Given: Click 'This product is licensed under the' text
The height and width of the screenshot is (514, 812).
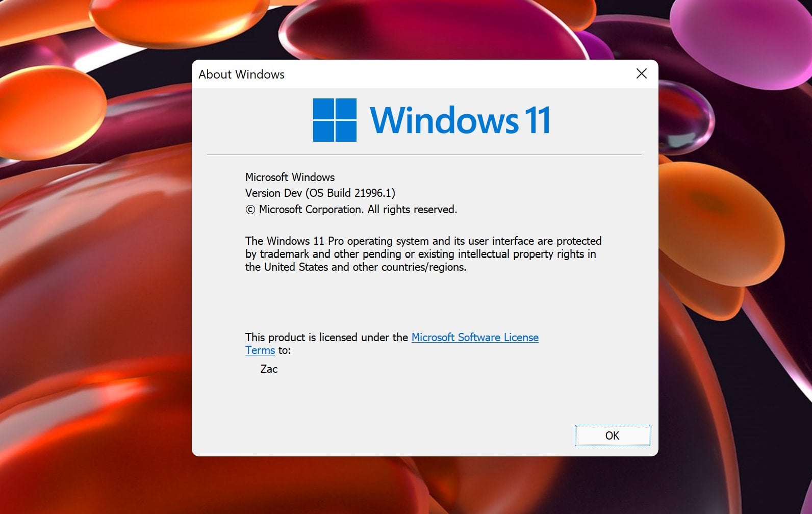Looking at the screenshot, I should pos(326,338).
